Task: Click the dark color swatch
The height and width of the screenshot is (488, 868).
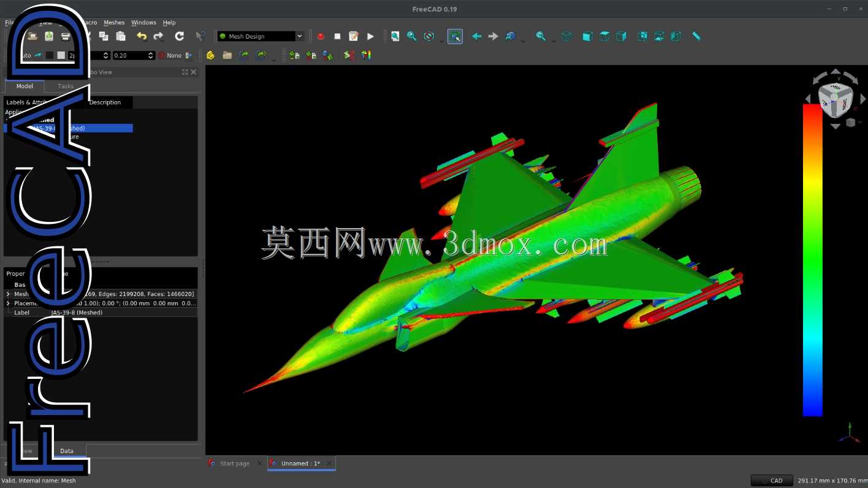Action: pyautogui.click(x=50, y=55)
